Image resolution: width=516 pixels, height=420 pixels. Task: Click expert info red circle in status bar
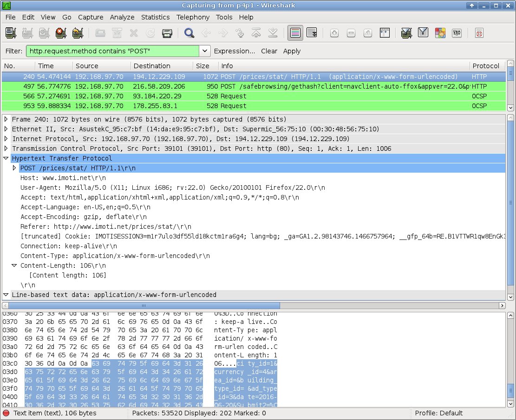pos(6,413)
